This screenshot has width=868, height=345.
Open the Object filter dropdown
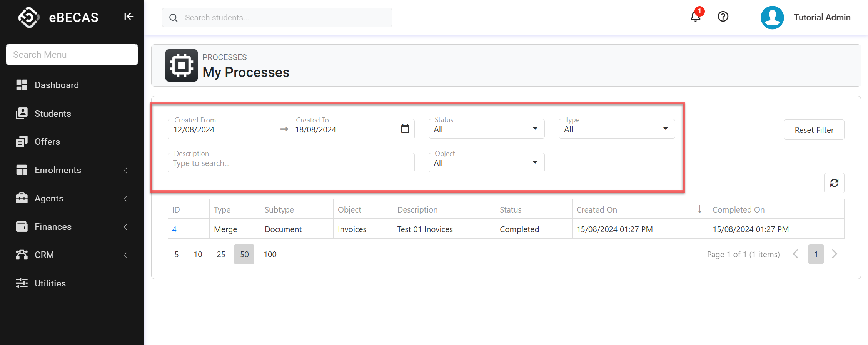486,163
